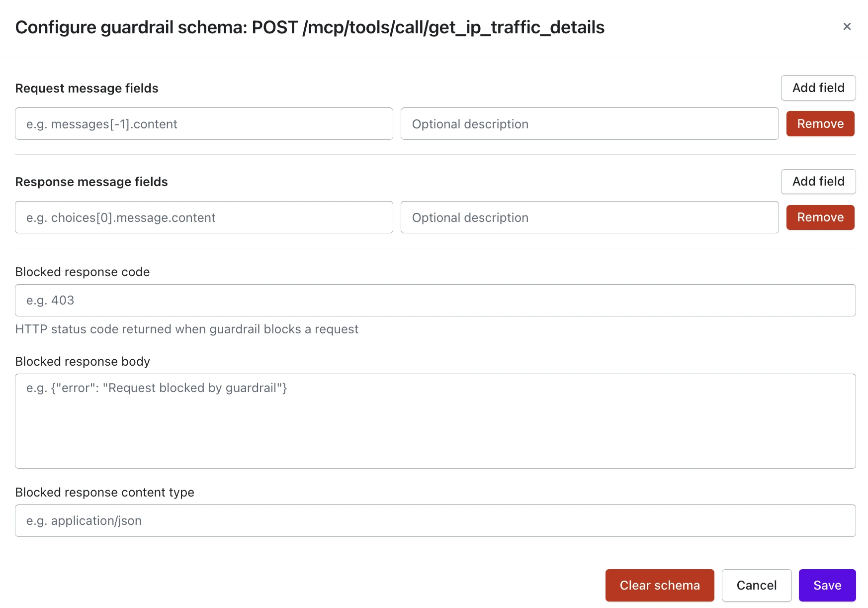Click the Blocked response body label

pos(83,362)
